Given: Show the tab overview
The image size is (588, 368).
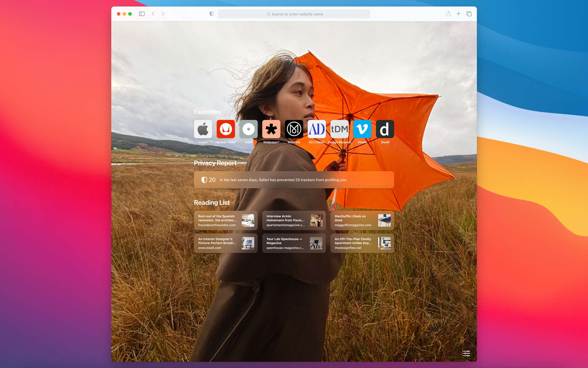Looking at the screenshot, I should (469, 14).
